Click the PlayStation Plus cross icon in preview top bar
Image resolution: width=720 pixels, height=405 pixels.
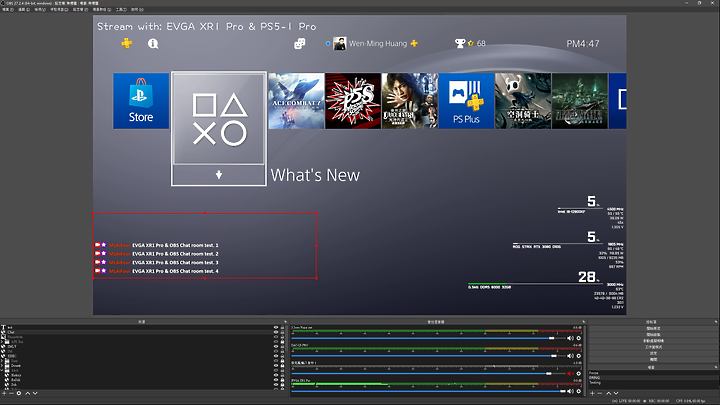coord(127,43)
